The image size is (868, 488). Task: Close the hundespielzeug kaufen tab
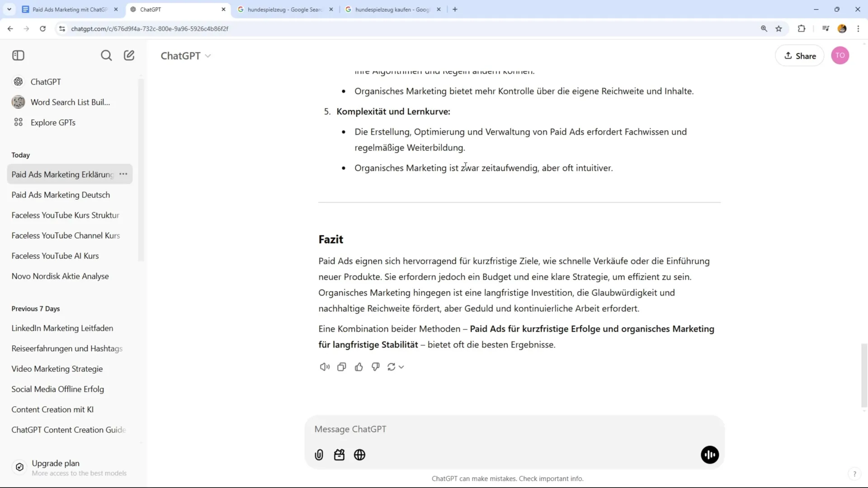(439, 9)
